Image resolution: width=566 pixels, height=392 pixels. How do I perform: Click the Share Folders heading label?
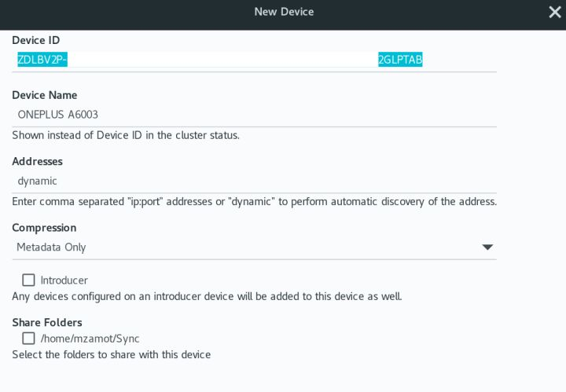(x=47, y=322)
